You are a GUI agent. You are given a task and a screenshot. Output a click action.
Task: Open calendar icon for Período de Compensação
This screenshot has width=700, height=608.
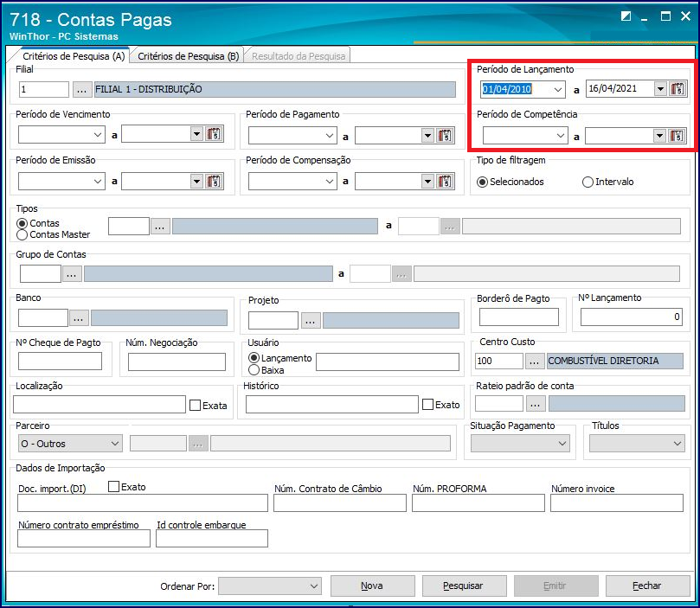click(x=445, y=181)
